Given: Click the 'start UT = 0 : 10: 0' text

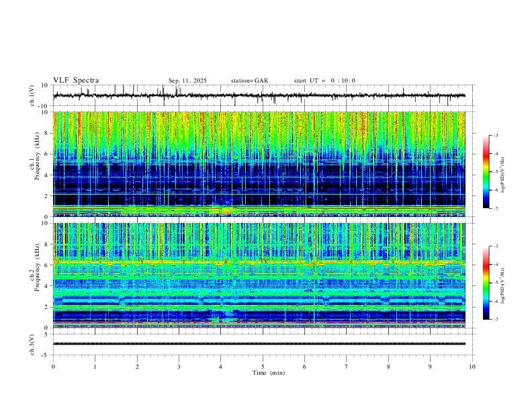Looking at the screenshot, I should [x=324, y=81].
